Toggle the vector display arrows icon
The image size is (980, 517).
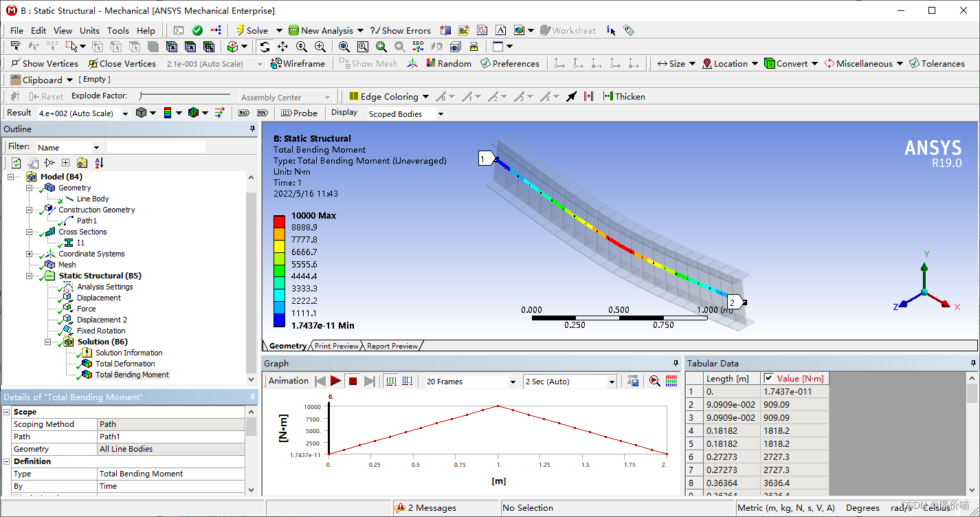tap(219, 113)
